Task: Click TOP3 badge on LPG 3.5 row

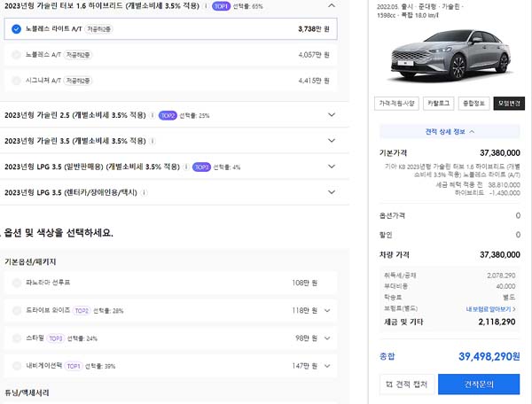Action: pyautogui.click(x=201, y=167)
